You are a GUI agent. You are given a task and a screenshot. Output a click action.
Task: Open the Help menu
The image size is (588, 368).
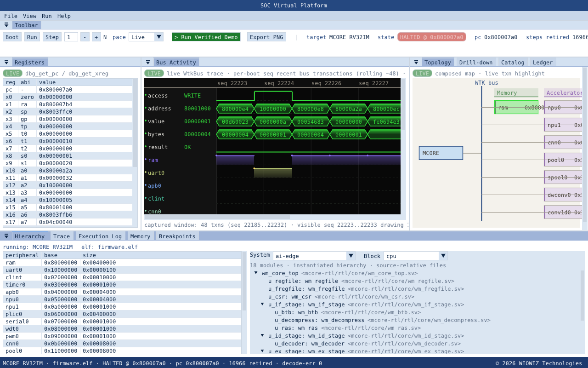[x=64, y=16]
